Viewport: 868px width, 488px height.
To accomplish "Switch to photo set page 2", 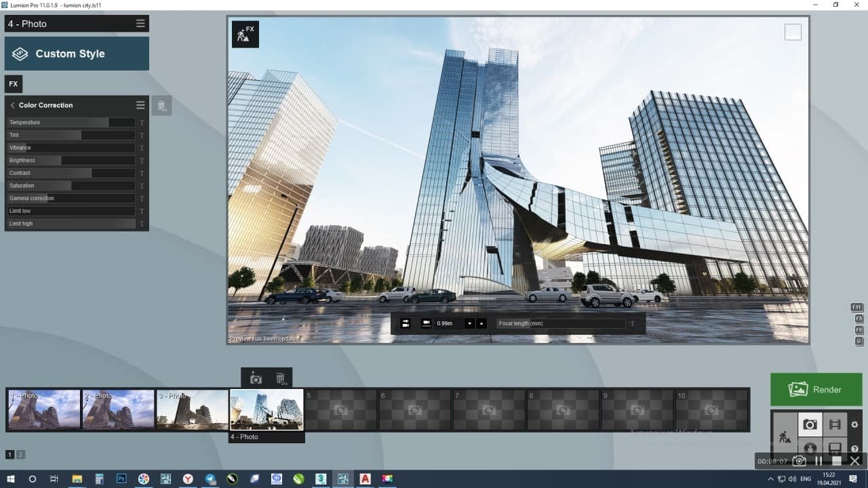I will [20, 455].
